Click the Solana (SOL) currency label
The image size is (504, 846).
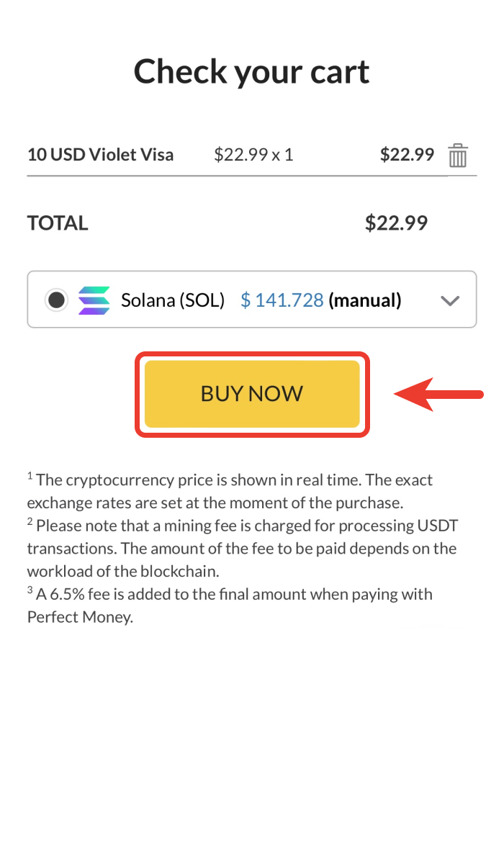tap(173, 300)
